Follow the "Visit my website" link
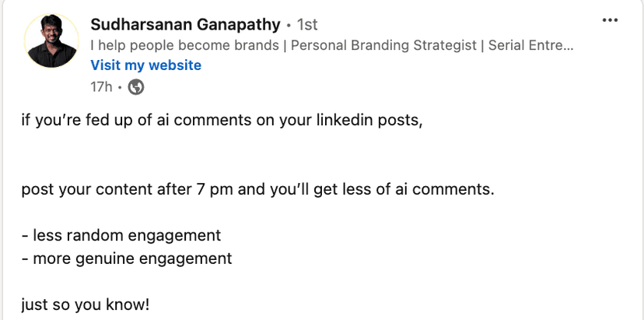Image resolution: width=644 pixels, height=320 pixels. click(x=145, y=65)
